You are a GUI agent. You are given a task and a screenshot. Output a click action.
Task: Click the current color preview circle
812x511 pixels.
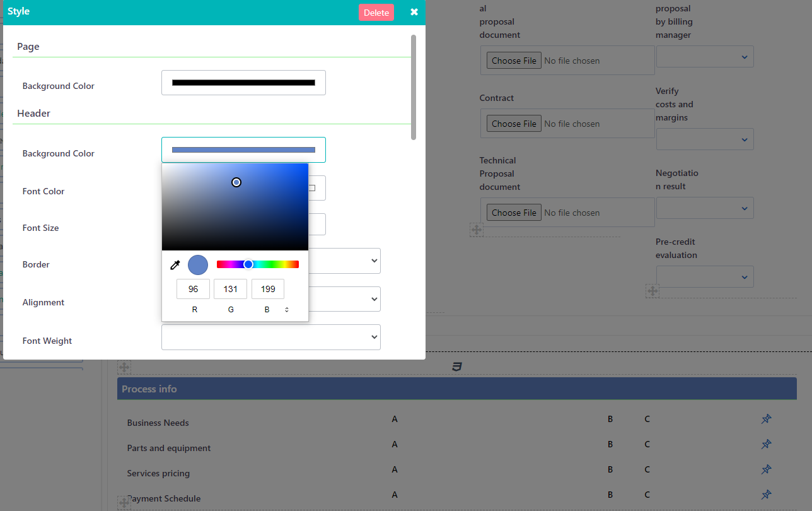coord(198,264)
